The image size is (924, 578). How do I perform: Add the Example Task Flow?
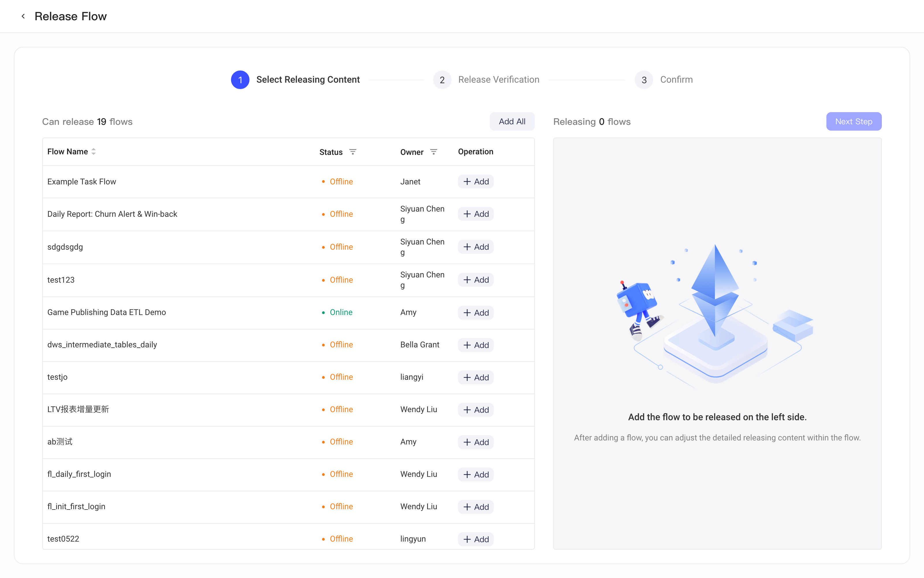(x=476, y=181)
